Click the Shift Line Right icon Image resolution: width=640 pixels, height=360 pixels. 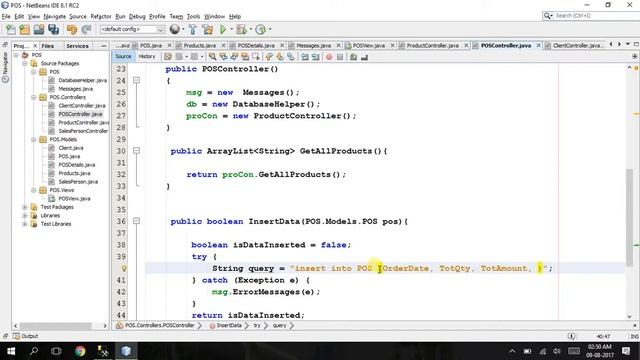click(315, 57)
